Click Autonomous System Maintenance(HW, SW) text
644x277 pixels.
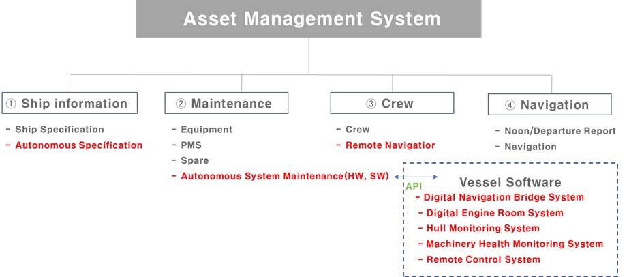tap(285, 176)
